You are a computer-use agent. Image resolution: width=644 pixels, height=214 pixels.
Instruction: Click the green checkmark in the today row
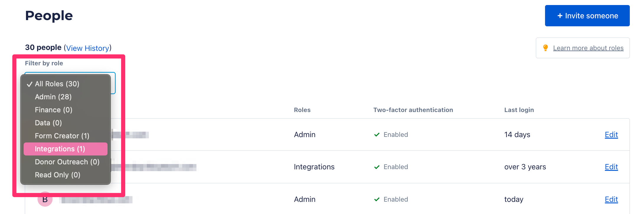tap(377, 200)
